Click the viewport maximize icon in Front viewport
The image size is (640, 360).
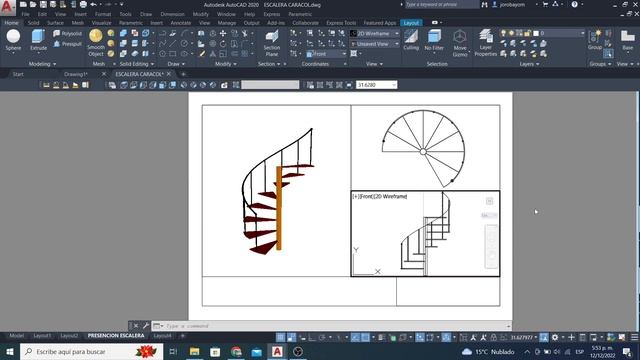(x=489, y=201)
